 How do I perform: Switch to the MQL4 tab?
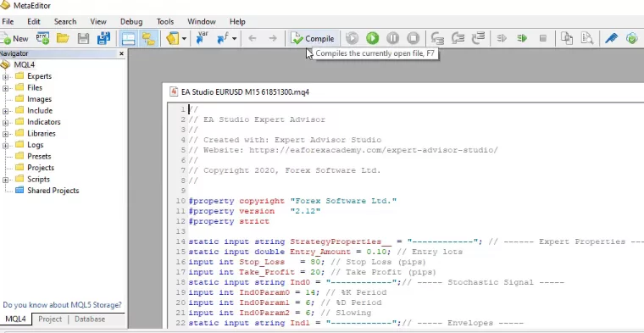pyautogui.click(x=15, y=319)
